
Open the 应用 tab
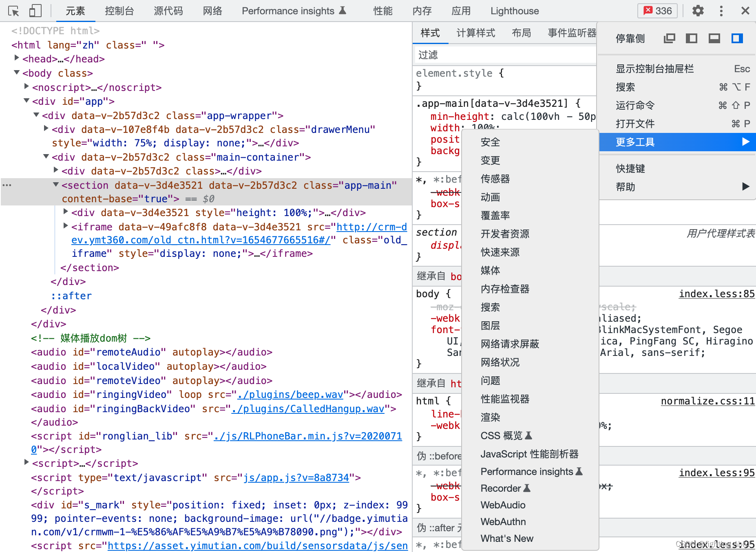pos(461,11)
